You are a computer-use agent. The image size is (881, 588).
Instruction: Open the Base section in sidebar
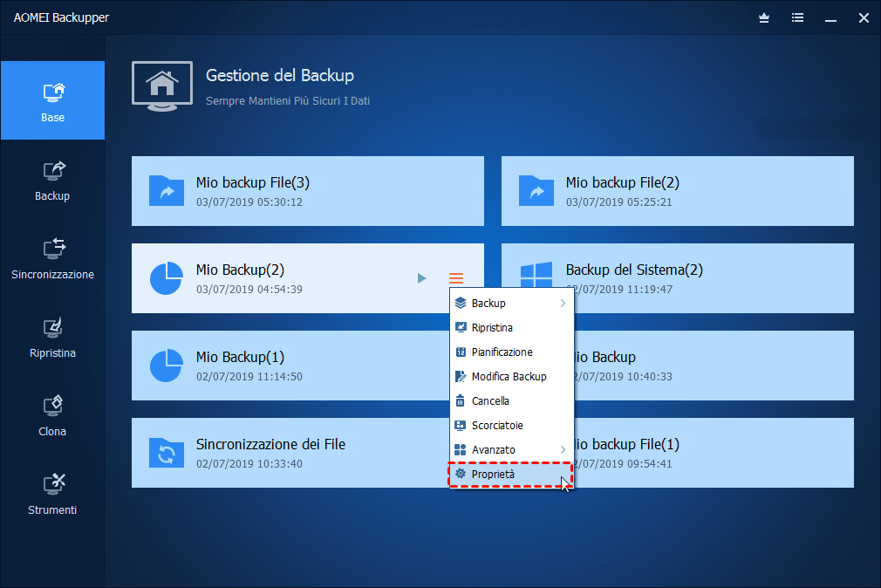coord(52,100)
